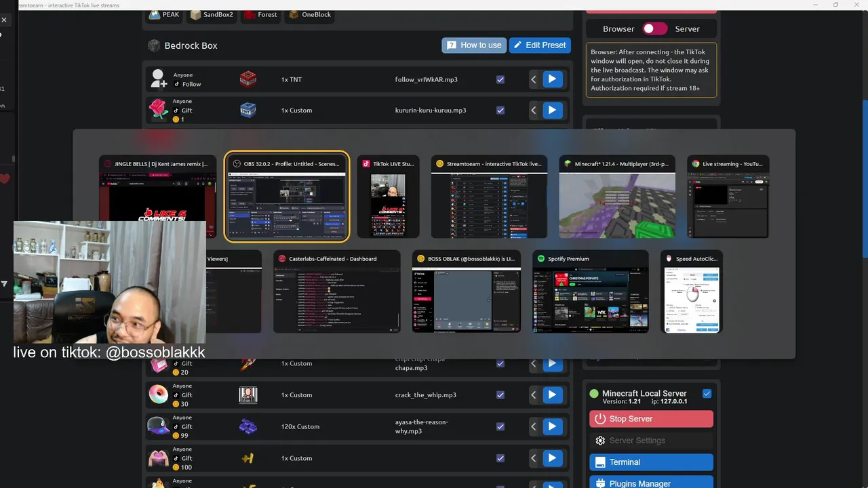
Task: Click the 1x TNT action text
Action: (x=292, y=79)
